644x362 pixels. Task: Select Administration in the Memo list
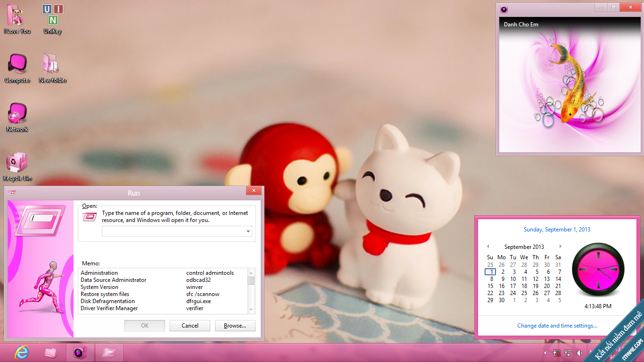point(99,273)
